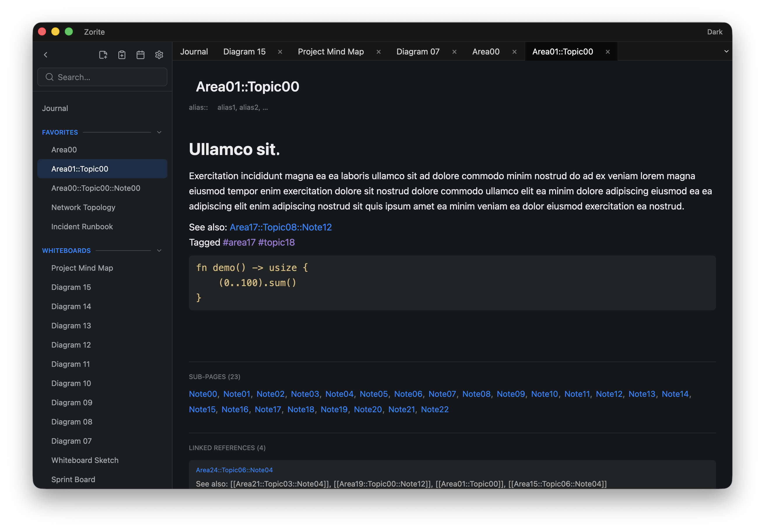
Task: Select the Area01::Topic00 tab
Action: pyautogui.click(x=562, y=52)
